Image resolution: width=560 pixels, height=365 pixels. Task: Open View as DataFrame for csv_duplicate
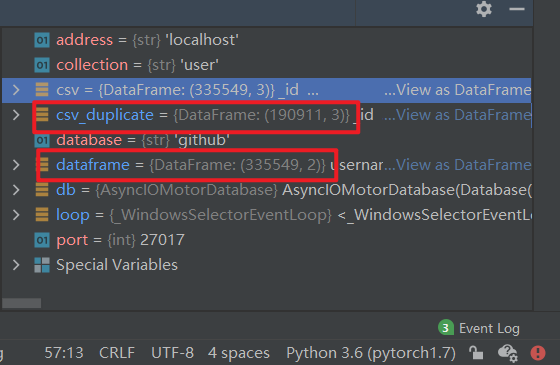click(x=457, y=115)
